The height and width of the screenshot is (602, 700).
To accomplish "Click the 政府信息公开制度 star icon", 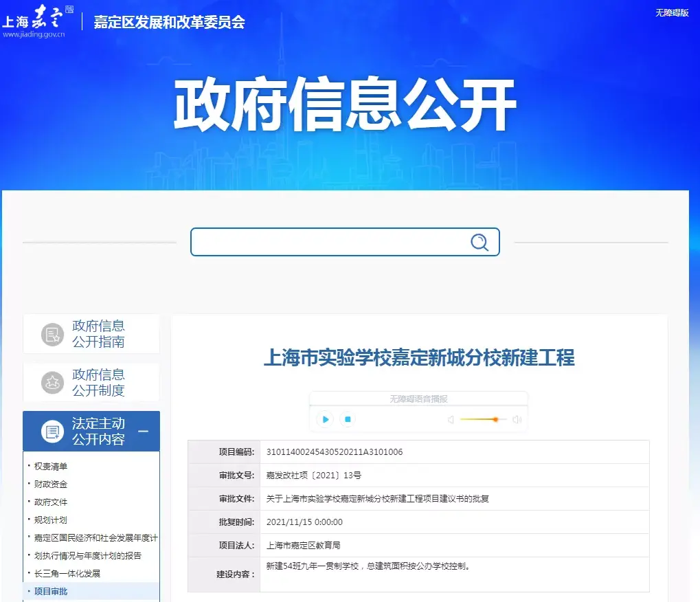I will point(52,383).
